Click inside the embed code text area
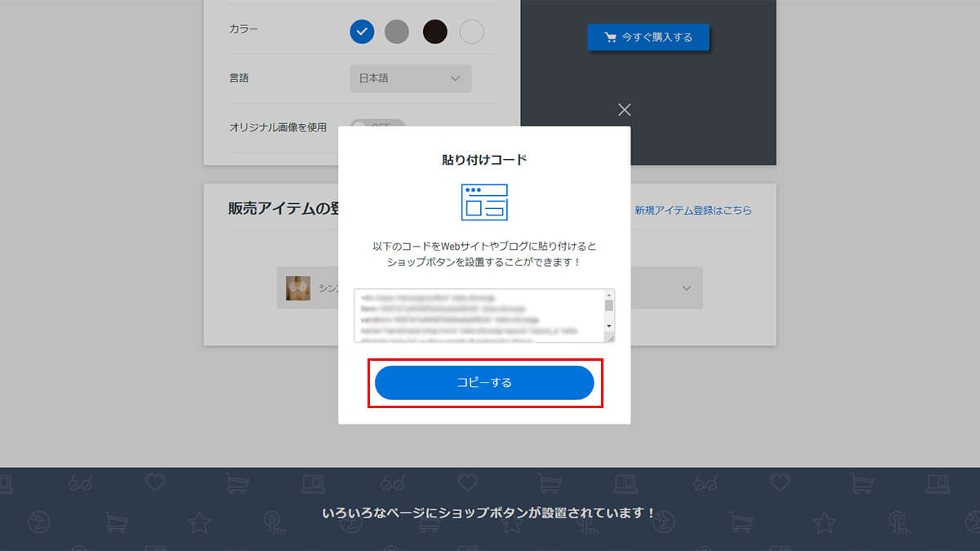The width and height of the screenshot is (980, 551). click(x=479, y=315)
